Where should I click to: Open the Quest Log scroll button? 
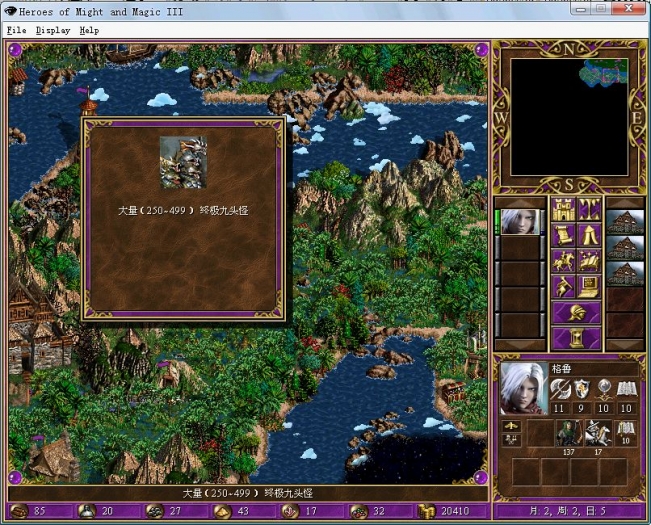tap(563, 236)
